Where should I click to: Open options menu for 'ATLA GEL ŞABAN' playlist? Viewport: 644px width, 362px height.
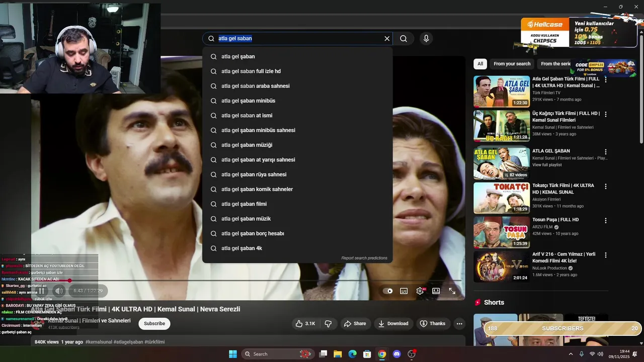(606, 152)
